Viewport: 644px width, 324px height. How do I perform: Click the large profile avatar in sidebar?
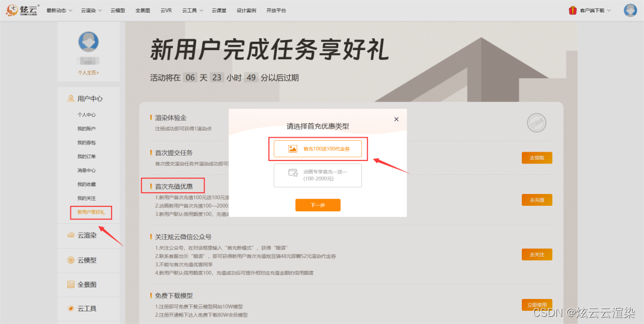click(88, 42)
